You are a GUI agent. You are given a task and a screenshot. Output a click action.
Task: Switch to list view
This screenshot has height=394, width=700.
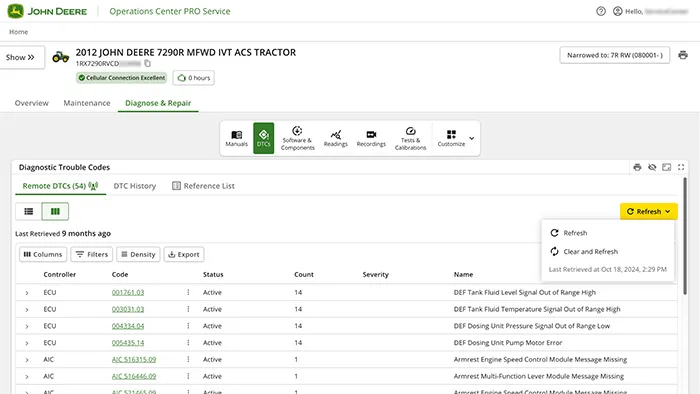(29, 212)
